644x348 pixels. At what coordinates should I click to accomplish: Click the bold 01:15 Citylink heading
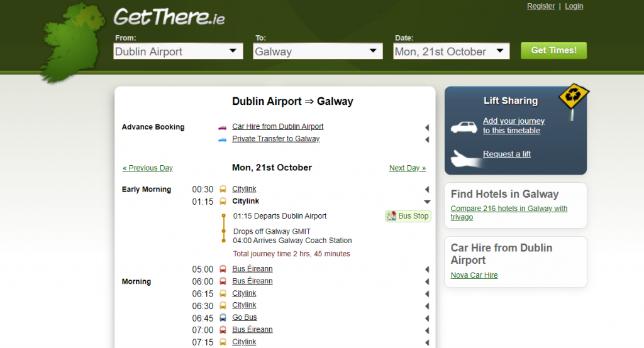point(246,201)
